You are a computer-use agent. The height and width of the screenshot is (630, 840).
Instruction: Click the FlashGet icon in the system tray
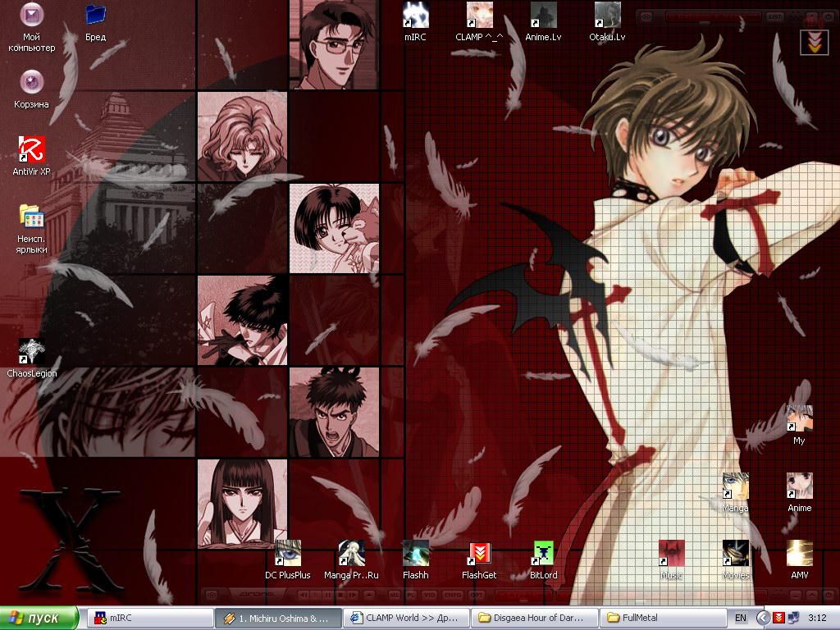(x=778, y=618)
